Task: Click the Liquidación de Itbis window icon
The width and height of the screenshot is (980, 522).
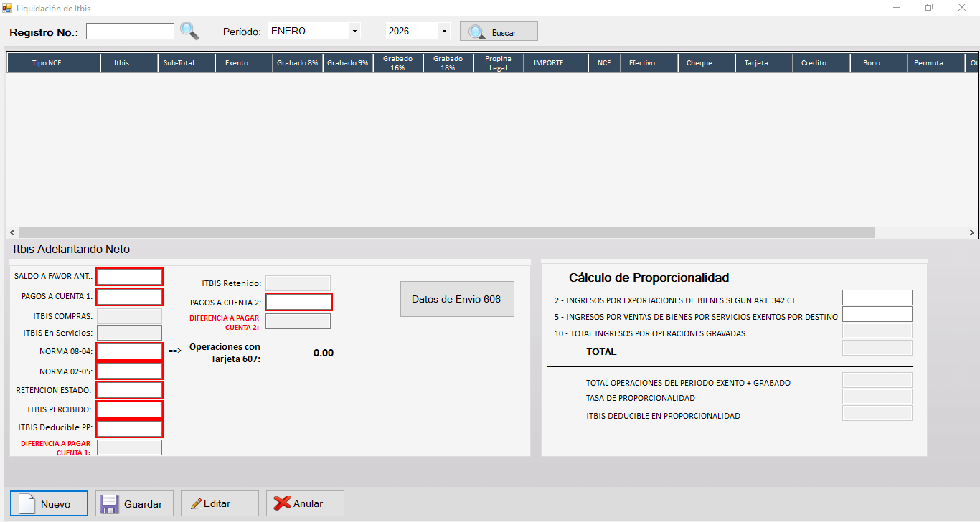Action: [8, 8]
